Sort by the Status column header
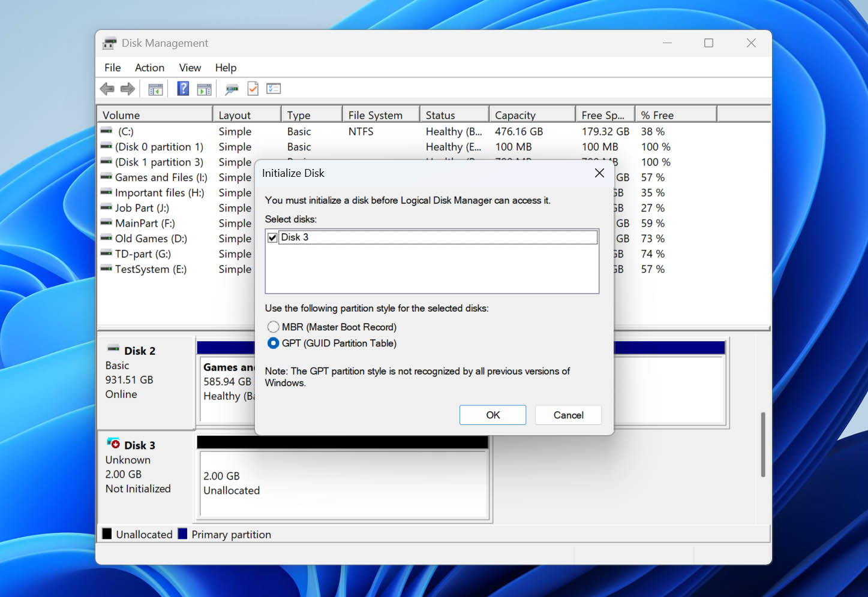The image size is (868, 597). (x=454, y=114)
